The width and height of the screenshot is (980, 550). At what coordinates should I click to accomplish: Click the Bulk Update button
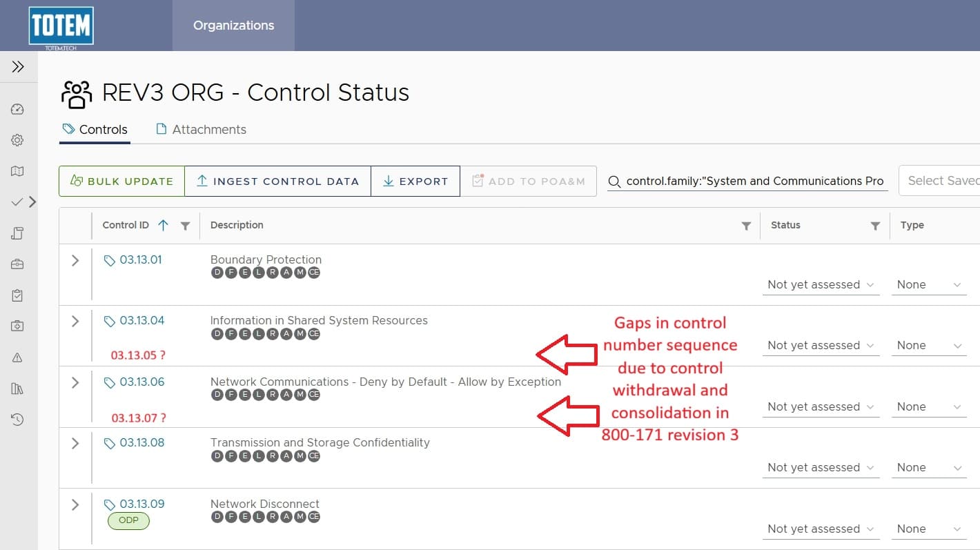(x=121, y=181)
